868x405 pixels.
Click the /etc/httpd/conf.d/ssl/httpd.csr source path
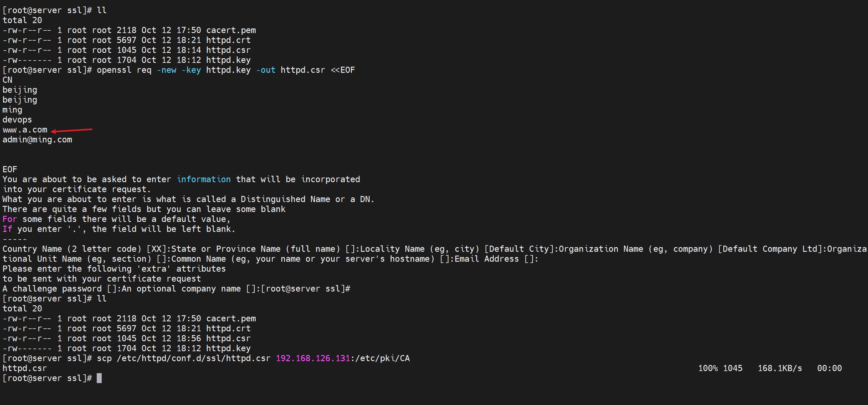tap(193, 358)
